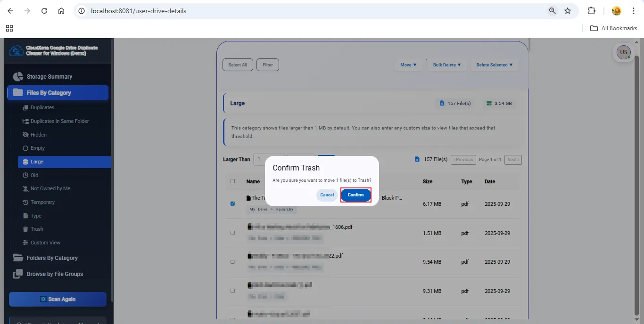
Task: Select Old category in sidebar
Action: pos(34,175)
